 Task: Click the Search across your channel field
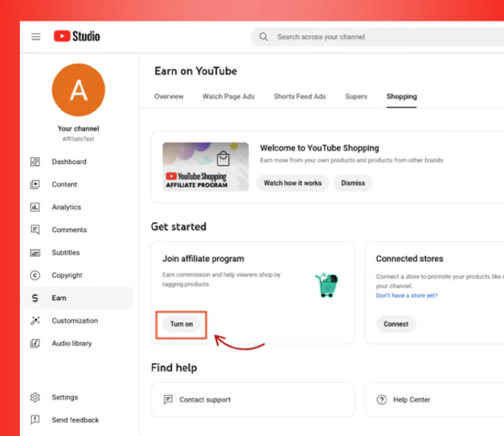(378, 37)
